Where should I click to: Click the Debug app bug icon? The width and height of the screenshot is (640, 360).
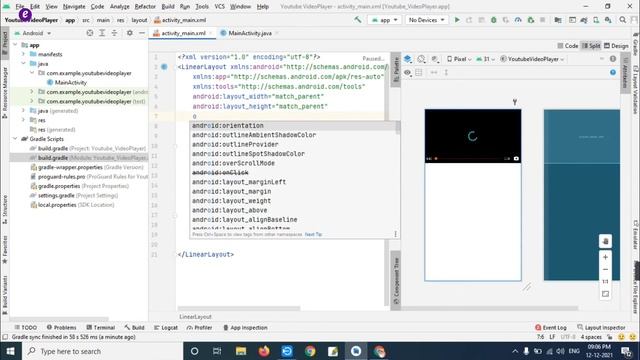[x=493, y=20]
